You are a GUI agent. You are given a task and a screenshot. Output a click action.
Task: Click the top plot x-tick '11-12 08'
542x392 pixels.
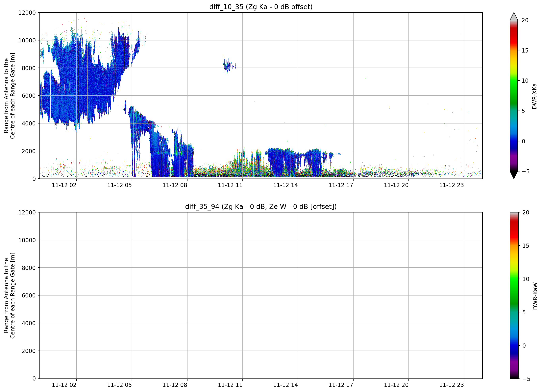point(175,185)
